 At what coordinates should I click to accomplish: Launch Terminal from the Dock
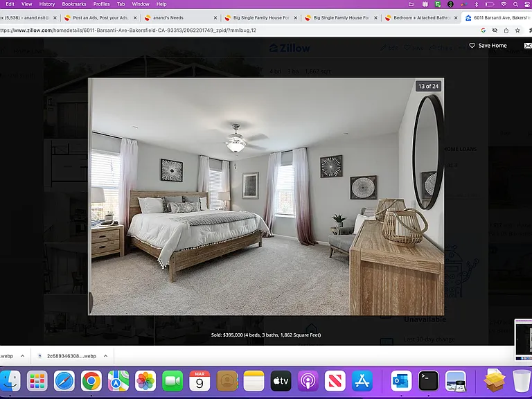428,381
